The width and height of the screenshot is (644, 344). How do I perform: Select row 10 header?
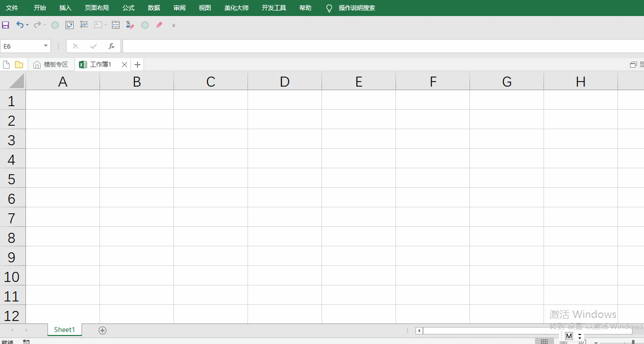tap(12, 276)
